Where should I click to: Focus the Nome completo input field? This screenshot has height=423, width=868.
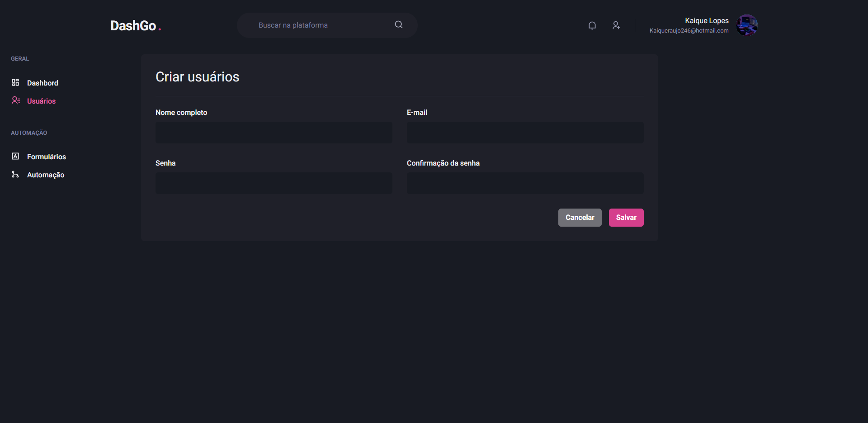point(274,132)
